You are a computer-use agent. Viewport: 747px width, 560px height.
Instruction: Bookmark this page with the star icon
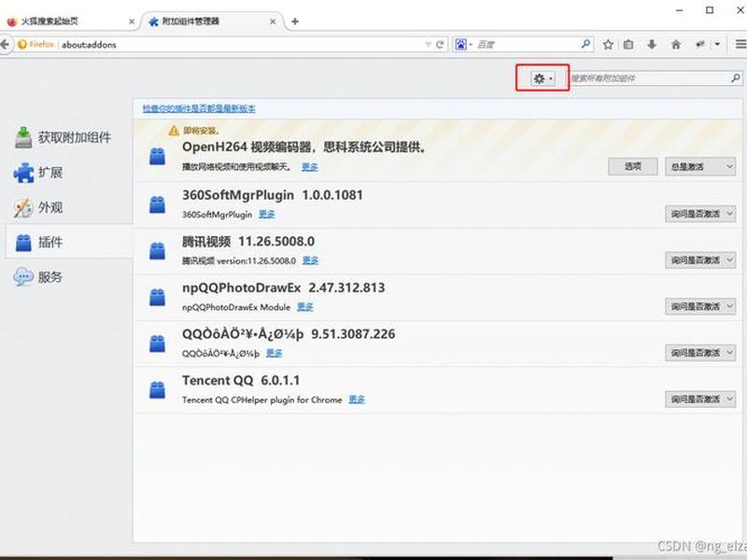pyautogui.click(x=608, y=45)
